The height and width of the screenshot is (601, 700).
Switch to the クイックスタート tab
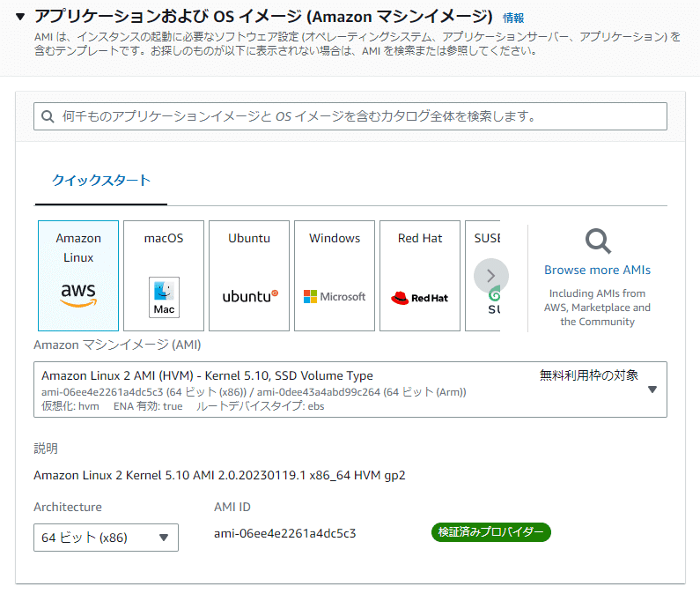(101, 180)
